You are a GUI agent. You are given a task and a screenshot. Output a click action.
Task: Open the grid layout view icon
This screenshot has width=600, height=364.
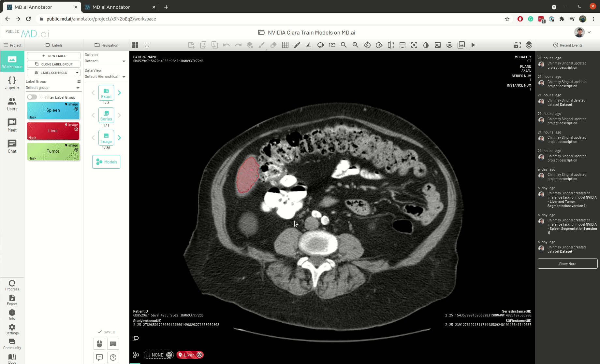pyautogui.click(x=135, y=45)
